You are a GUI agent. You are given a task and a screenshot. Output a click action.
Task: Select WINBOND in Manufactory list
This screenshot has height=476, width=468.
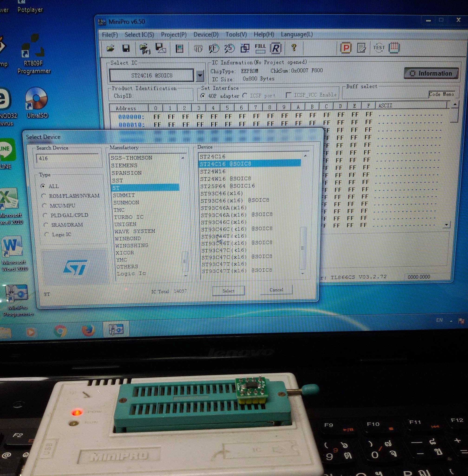coord(128,238)
